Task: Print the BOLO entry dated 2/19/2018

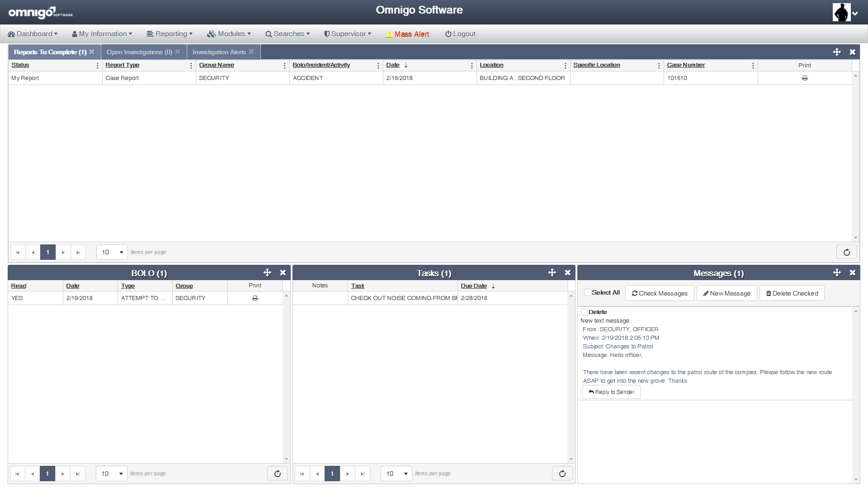Action: pyautogui.click(x=255, y=298)
